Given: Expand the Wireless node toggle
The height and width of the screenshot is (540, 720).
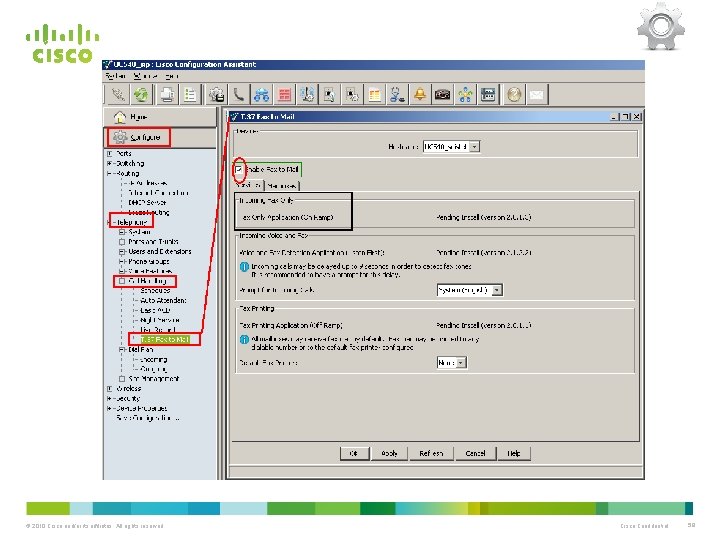Looking at the screenshot, I should point(110,388).
